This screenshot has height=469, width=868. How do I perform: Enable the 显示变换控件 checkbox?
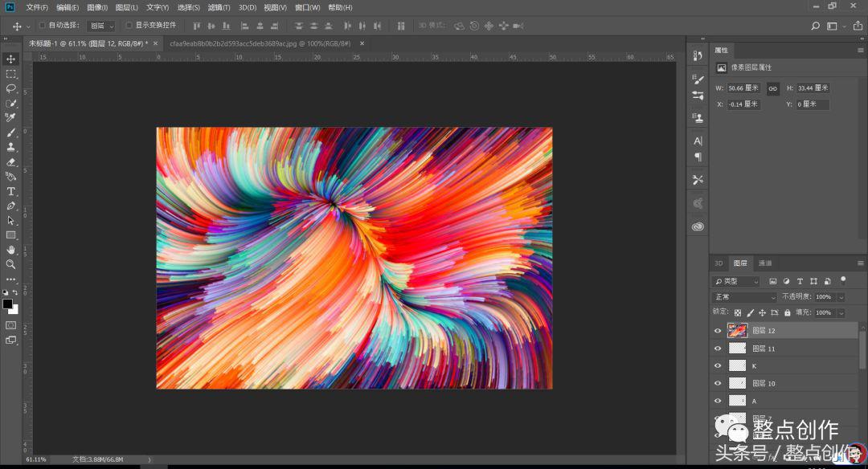point(129,26)
